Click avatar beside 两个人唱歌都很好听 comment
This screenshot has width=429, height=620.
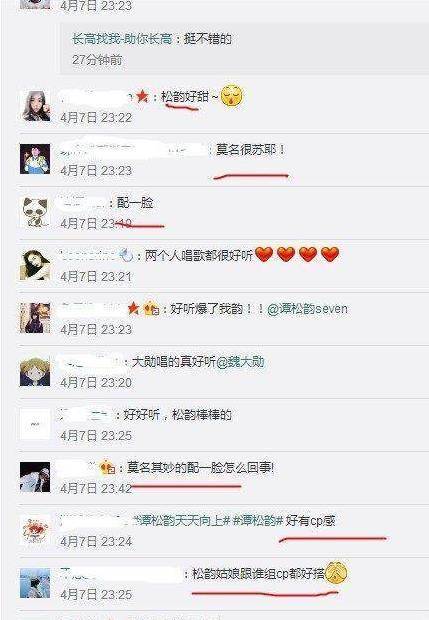click(35, 265)
